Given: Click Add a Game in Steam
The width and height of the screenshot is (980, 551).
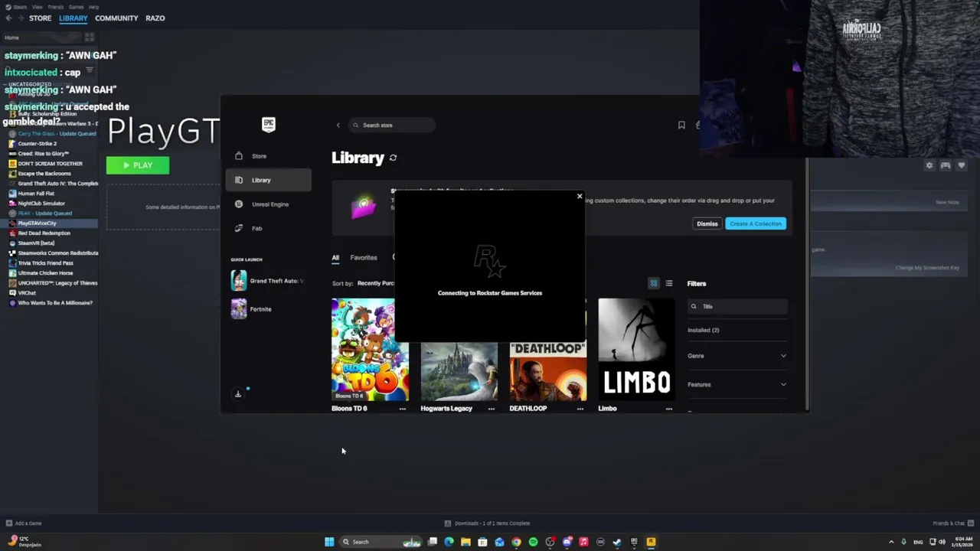Looking at the screenshot, I should point(24,523).
